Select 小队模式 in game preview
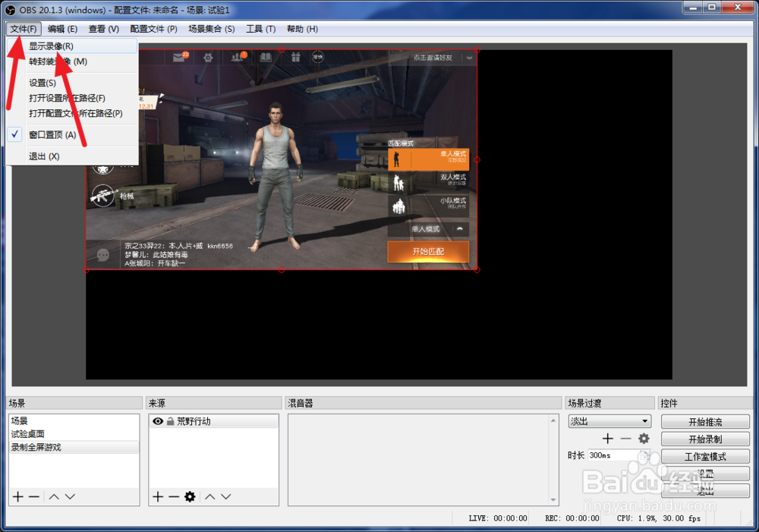Viewport: 759px width, 532px height. [x=428, y=205]
